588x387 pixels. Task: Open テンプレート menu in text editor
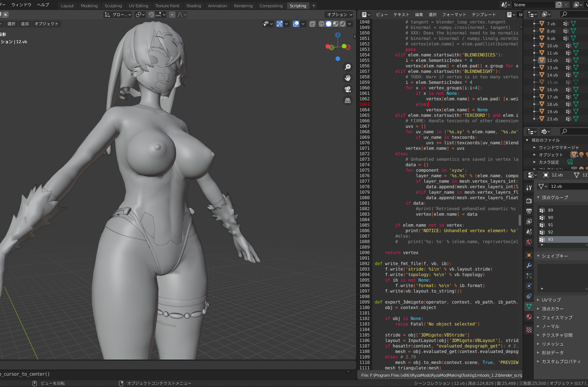pos(484,15)
